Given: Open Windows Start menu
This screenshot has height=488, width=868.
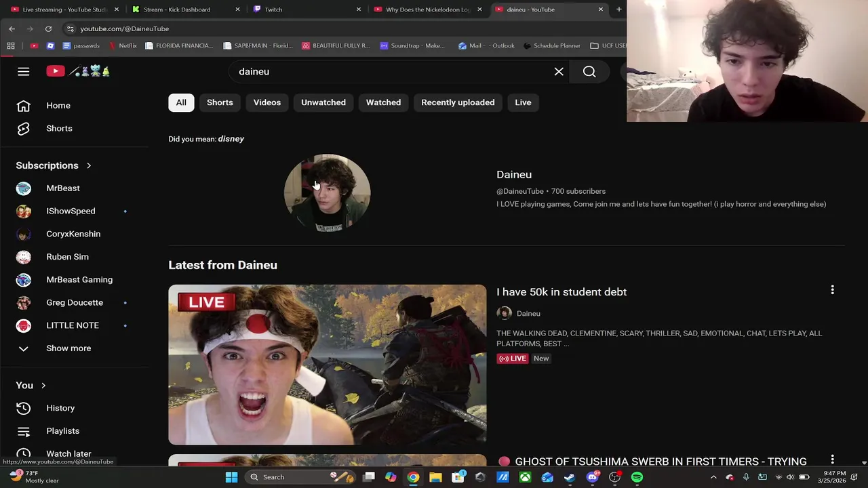Looking at the screenshot, I should click(x=231, y=477).
